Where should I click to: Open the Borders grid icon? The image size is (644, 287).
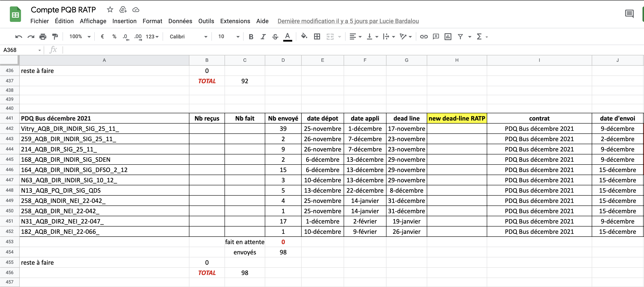[x=317, y=37]
